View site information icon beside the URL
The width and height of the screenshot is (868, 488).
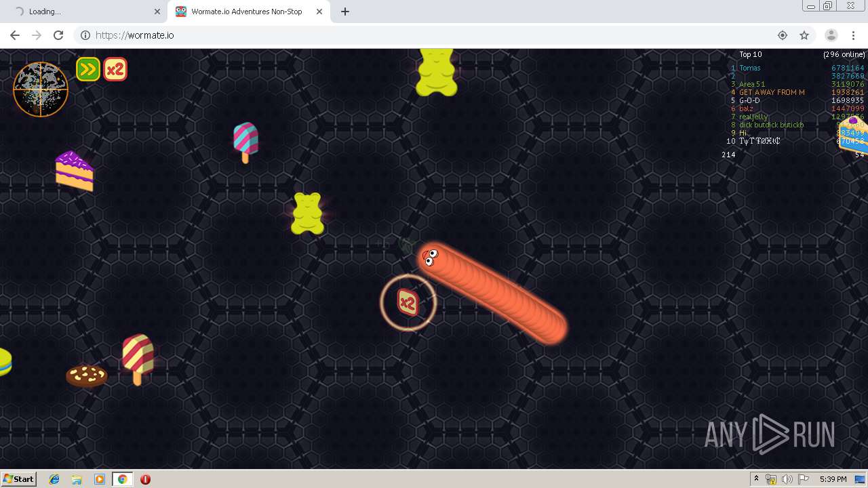pos(85,35)
